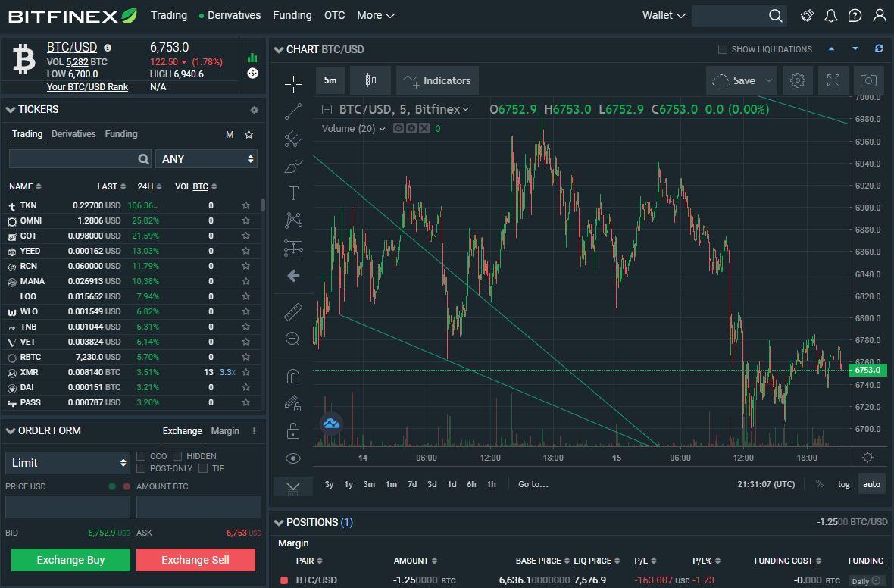Click the Go to... date button
The image size is (894, 588).
[533, 484]
